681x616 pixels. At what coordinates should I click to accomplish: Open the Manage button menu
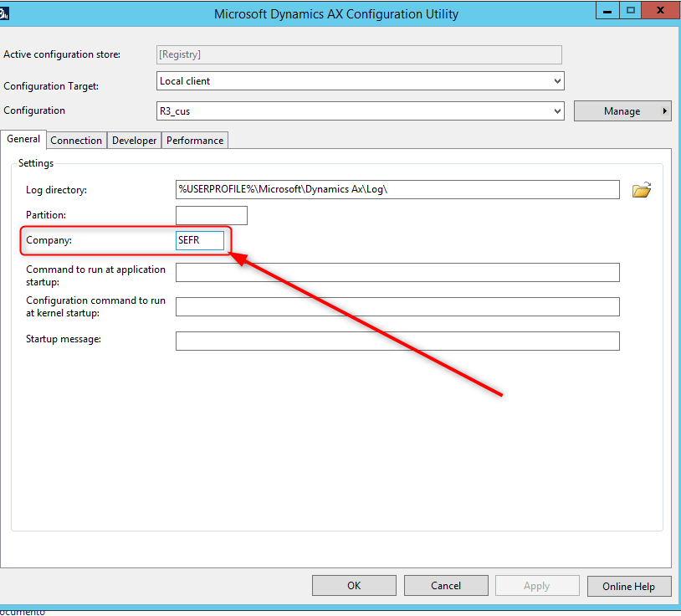point(622,110)
